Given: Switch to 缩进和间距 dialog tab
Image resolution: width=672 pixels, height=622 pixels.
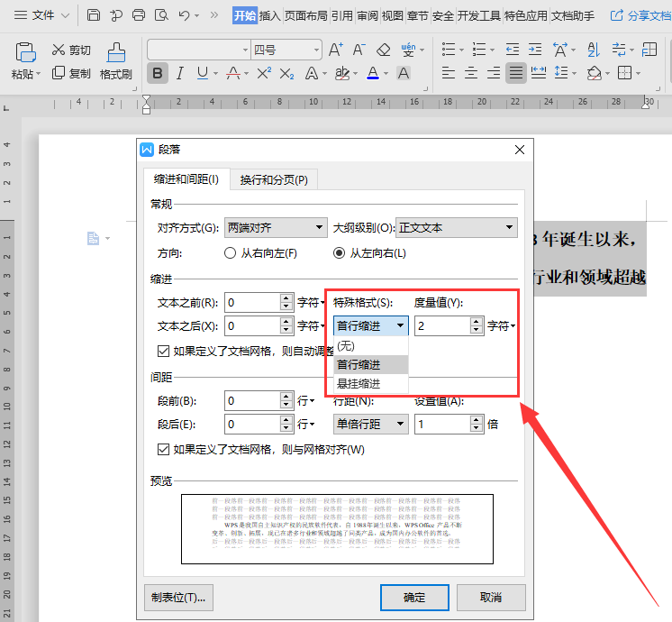Looking at the screenshot, I should tap(186, 178).
